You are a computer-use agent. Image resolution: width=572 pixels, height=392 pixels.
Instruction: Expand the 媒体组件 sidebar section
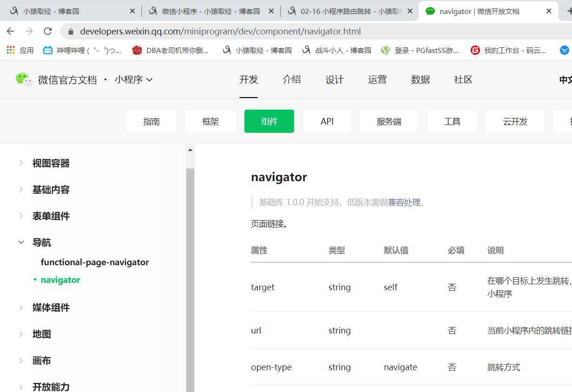click(x=44, y=307)
